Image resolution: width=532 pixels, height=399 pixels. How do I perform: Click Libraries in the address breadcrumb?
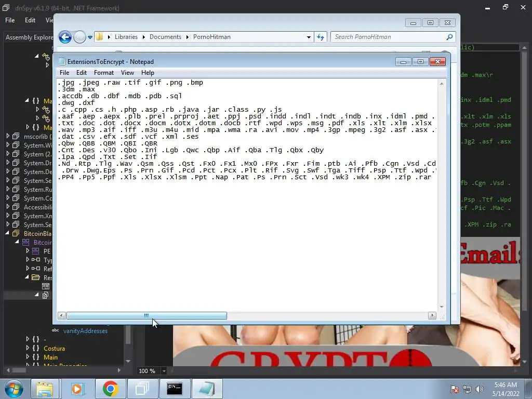point(126,37)
